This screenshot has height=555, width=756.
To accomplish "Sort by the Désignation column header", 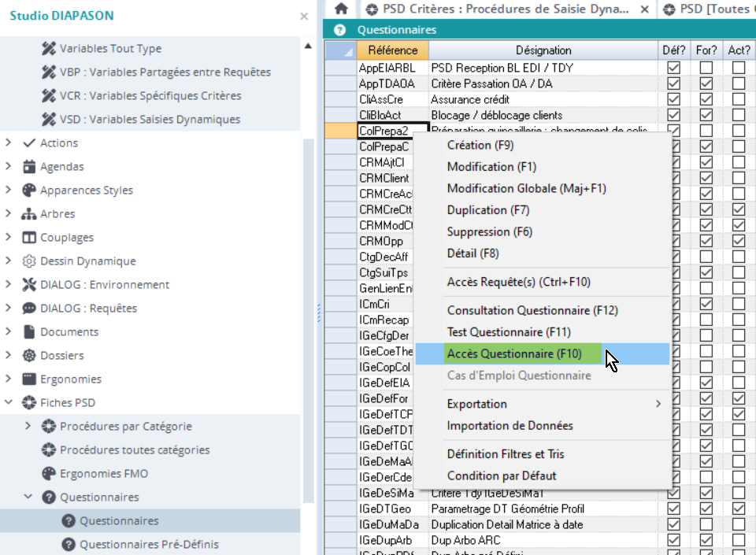I will [543, 50].
